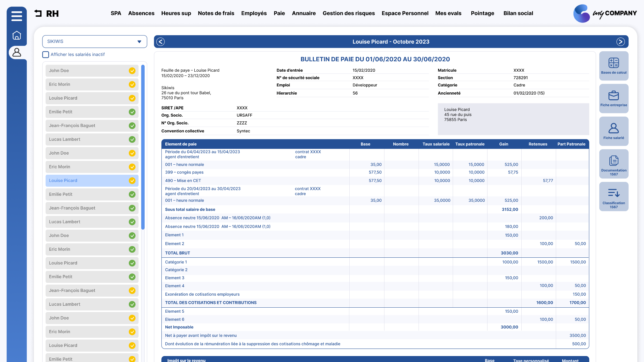Screen dimensions: 644x362
Task: Click the TOTAL BRUT row label
Action: click(177, 253)
